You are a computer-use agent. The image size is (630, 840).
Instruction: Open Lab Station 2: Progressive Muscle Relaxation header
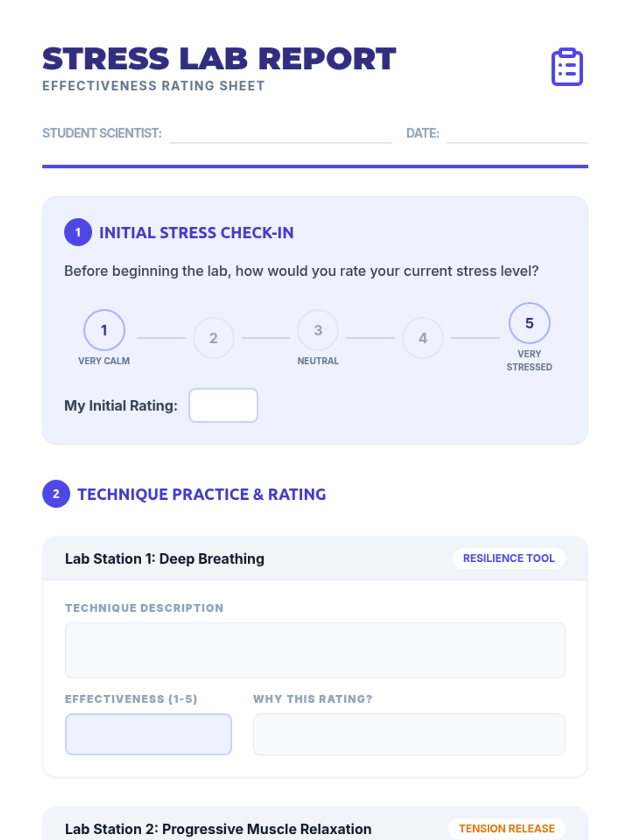click(315, 825)
